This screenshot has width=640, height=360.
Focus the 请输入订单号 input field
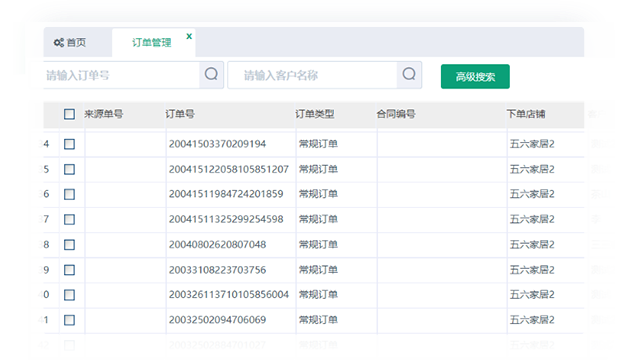121,75
